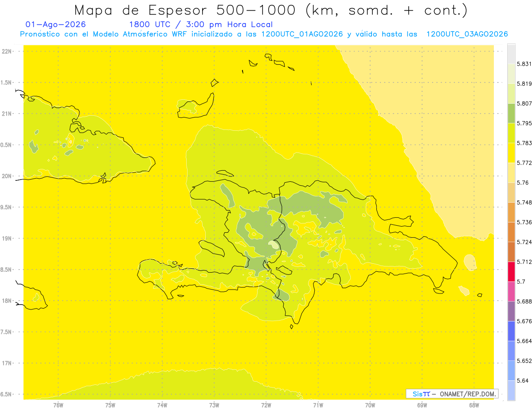The image size is (532, 411).
Task: Click the legend value 5.819
Action: (x=524, y=84)
